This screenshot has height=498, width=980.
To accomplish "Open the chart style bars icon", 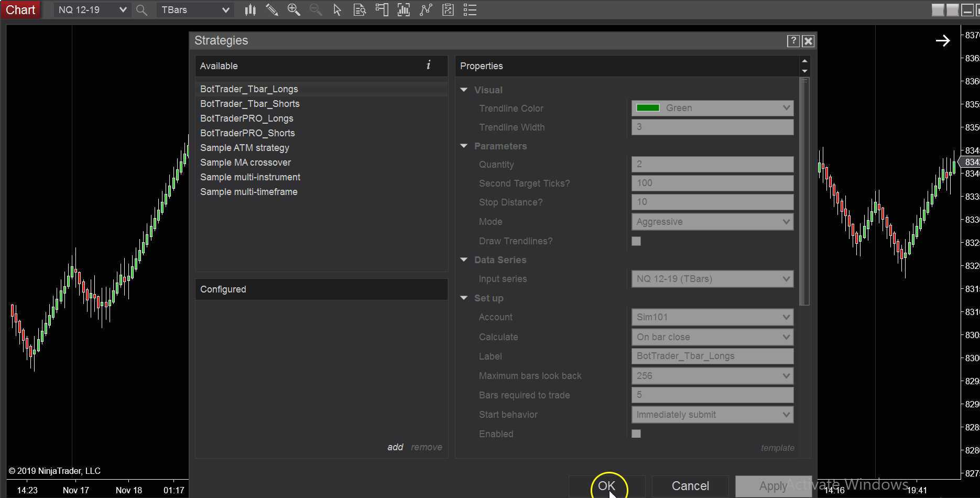I will 250,10.
